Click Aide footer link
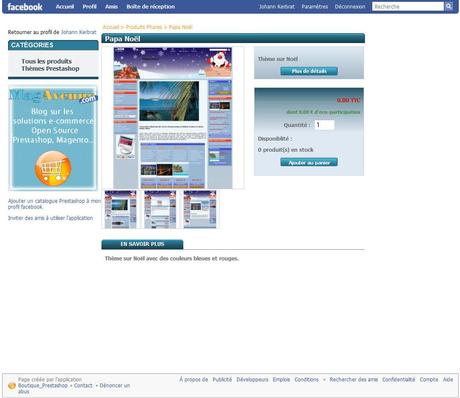The height and width of the screenshot is (398, 460). (448, 380)
